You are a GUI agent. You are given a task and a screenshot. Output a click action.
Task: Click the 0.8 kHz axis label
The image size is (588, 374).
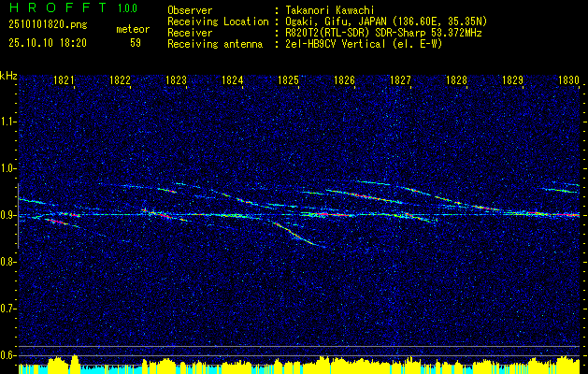[x=7, y=262]
